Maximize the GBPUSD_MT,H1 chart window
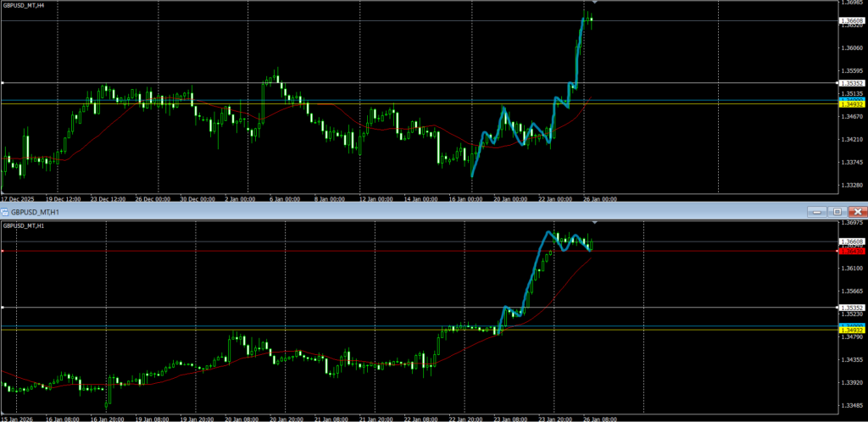The height and width of the screenshot is (422, 868). (837, 211)
